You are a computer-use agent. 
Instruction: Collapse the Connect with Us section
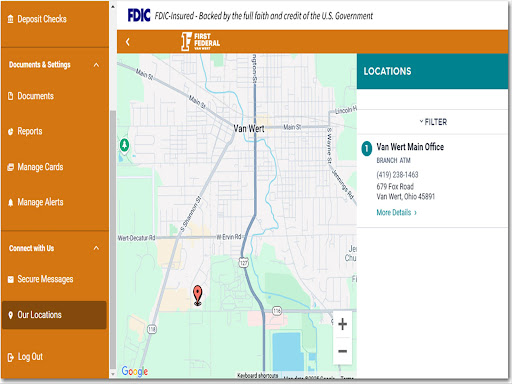(x=96, y=248)
